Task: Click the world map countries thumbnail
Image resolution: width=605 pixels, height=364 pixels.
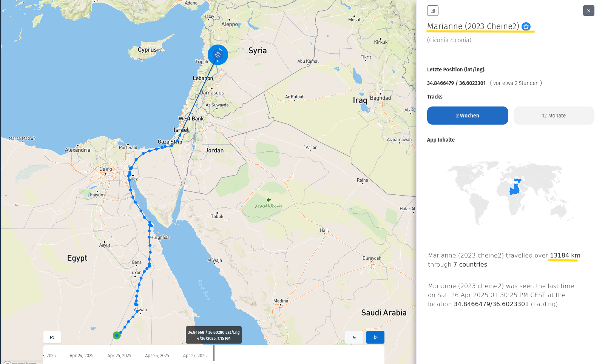Action: pos(510,193)
